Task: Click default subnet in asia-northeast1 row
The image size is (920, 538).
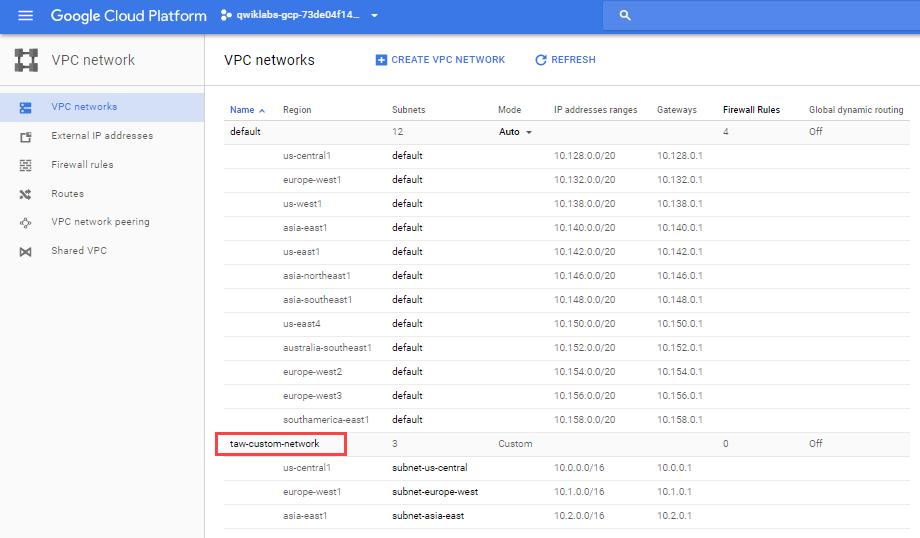Action: 407,276
